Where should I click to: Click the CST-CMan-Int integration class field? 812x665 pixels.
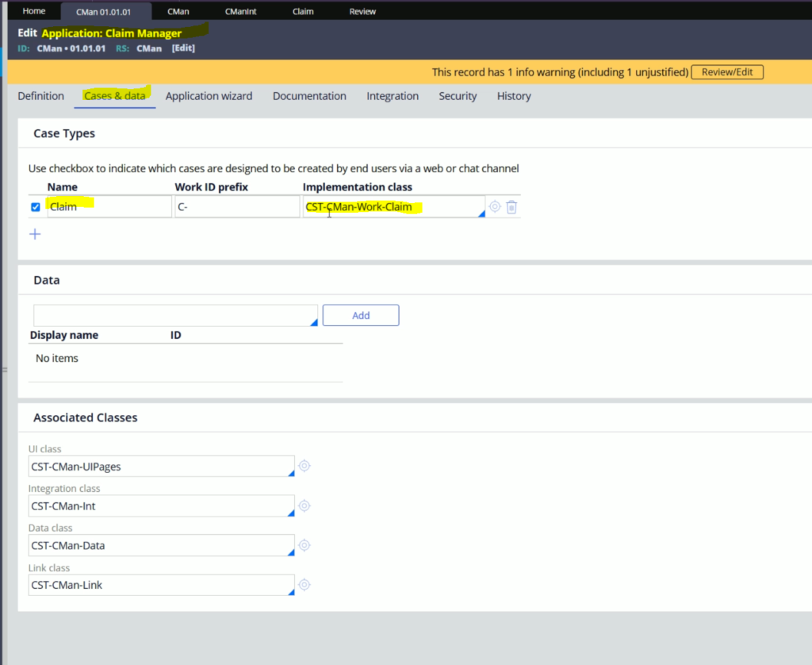click(x=162, y=505)
